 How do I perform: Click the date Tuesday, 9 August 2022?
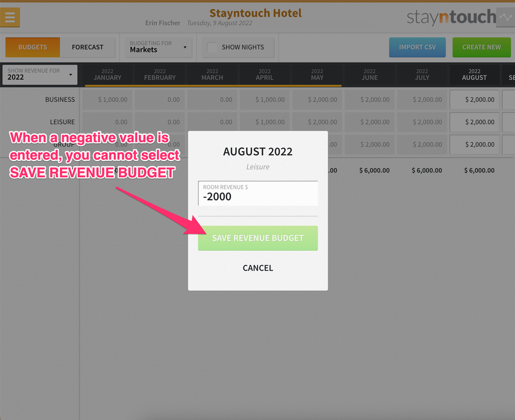click(219, 23)
